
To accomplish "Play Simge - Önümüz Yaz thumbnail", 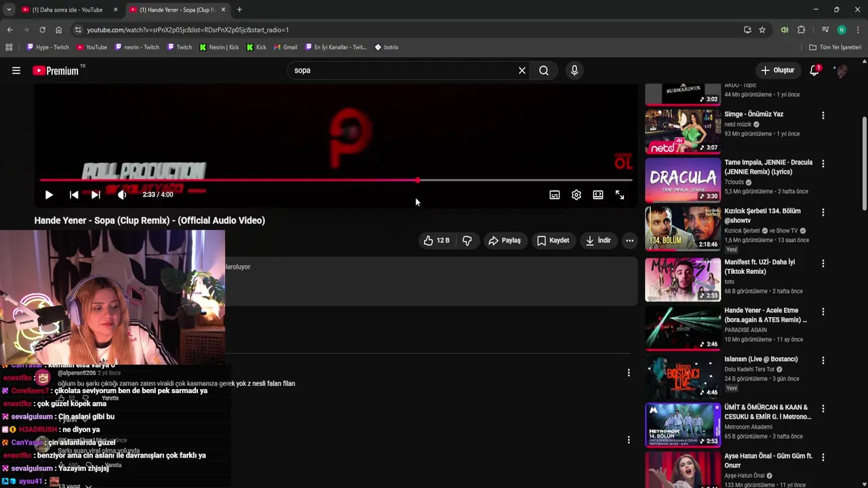I will (683, 131).
